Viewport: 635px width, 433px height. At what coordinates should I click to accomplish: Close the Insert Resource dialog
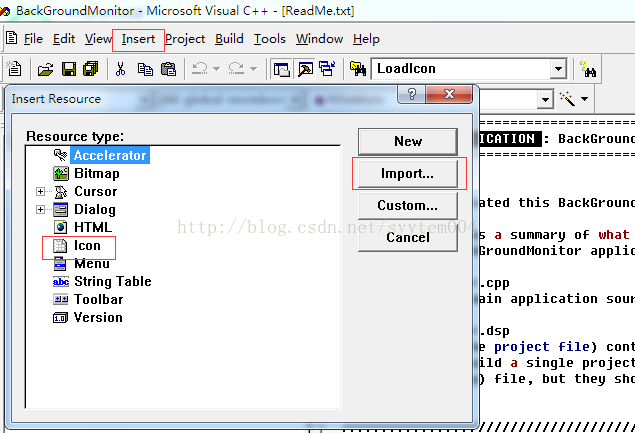point(449,94)
